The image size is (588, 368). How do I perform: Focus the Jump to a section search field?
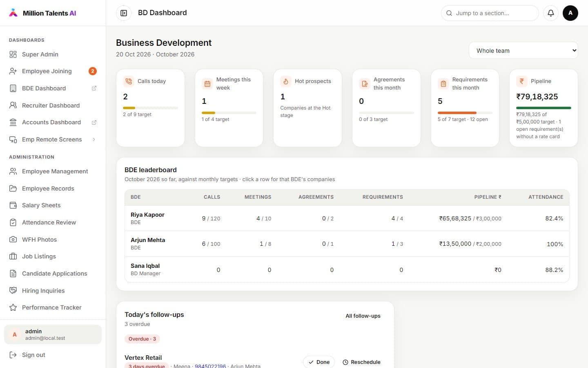490,13
